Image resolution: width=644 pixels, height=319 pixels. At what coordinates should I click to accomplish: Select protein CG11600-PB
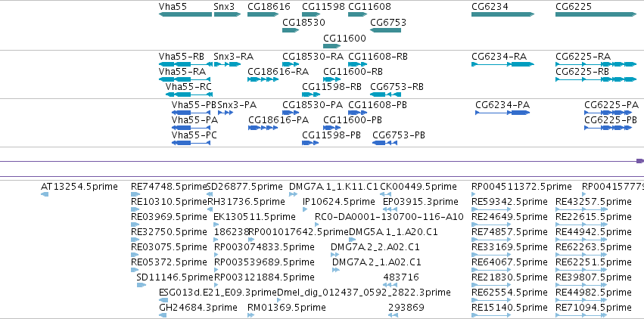pos(332,128)
